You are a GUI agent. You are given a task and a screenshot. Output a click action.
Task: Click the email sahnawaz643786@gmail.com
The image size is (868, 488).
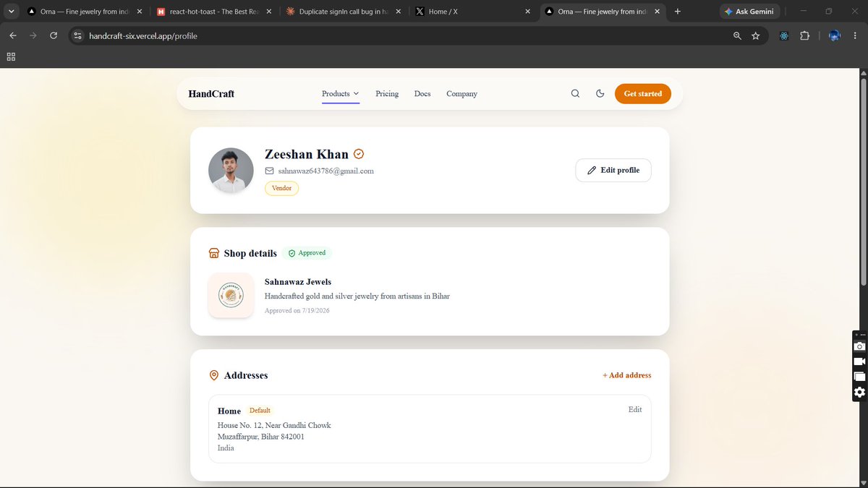(326, 171)
